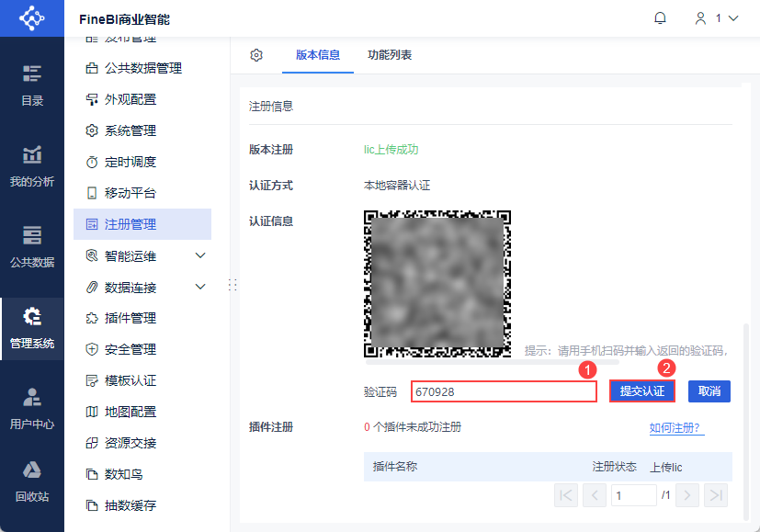Select 管理系统 in the left rail
Viewport: 760px width, 532px height.
coord(32,329)
